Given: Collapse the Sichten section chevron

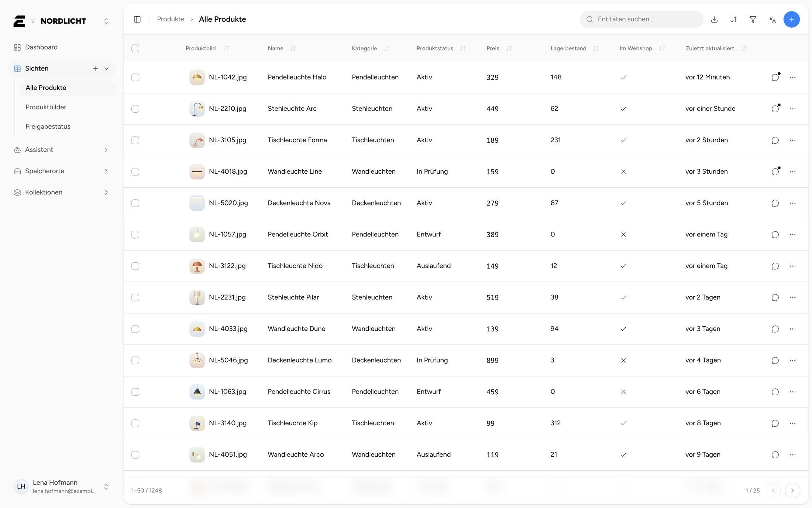Looking at the screenshot, I should [106, 68].
